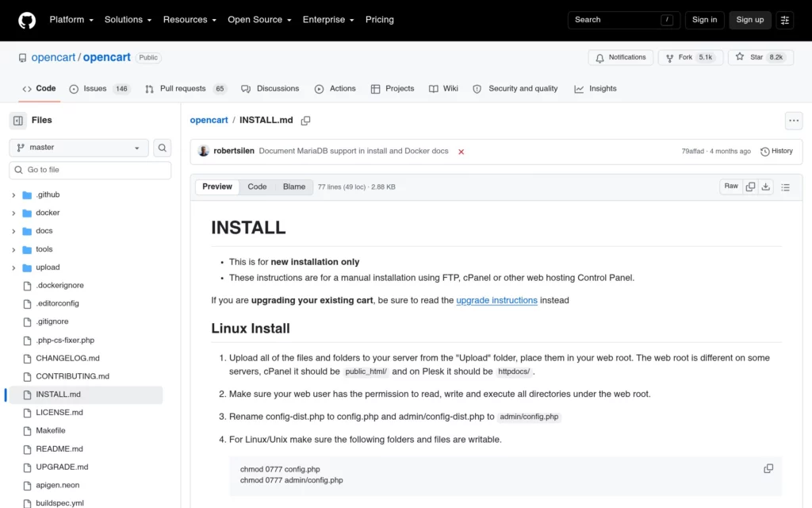Focus the header Search field
This screenshot has width=812, height=508.
623,20
